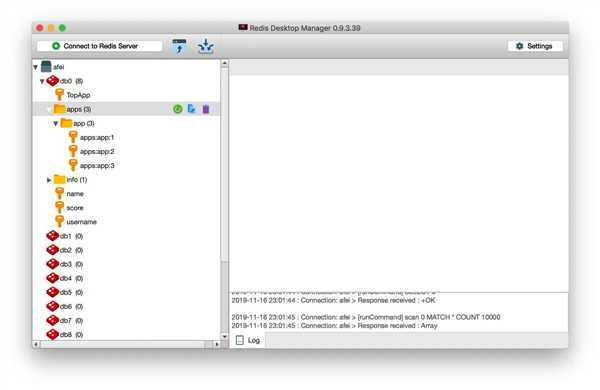
Task: Click the red db0 database icon
Action: [x=53, y=81]
